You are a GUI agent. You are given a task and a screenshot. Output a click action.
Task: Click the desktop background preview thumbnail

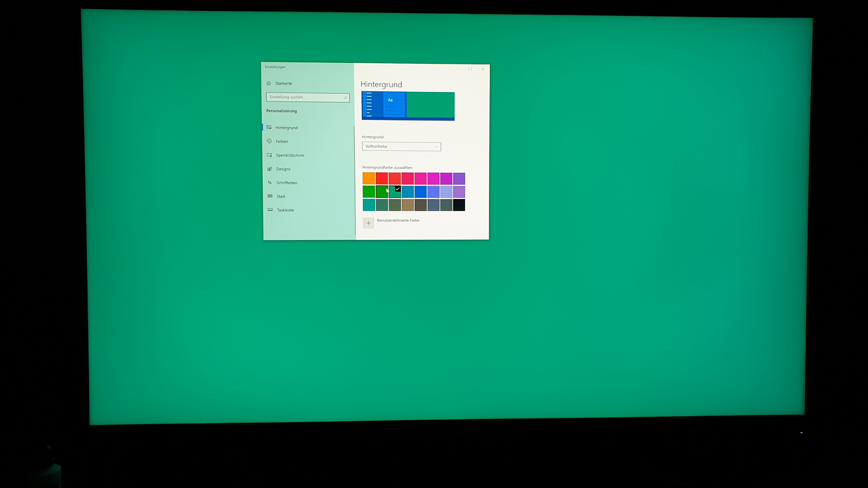[x=408, y=106]
